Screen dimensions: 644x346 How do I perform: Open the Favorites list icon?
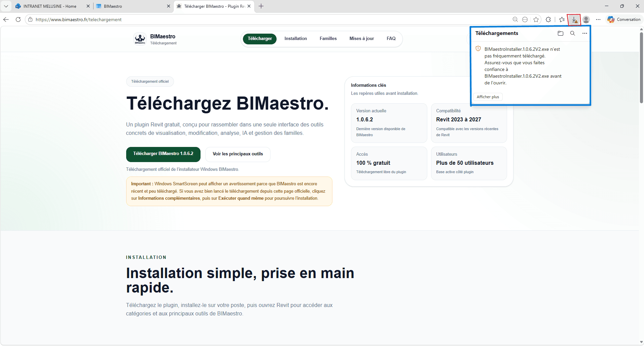(562, 20)
